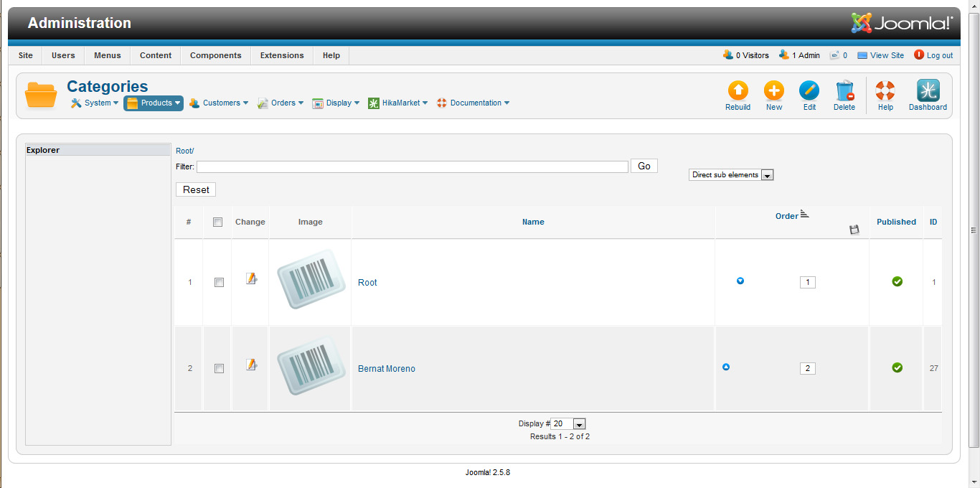The width and height of the screenshot is (980, 488).
Task: Click the save order floppy icon
Action: 854,230
